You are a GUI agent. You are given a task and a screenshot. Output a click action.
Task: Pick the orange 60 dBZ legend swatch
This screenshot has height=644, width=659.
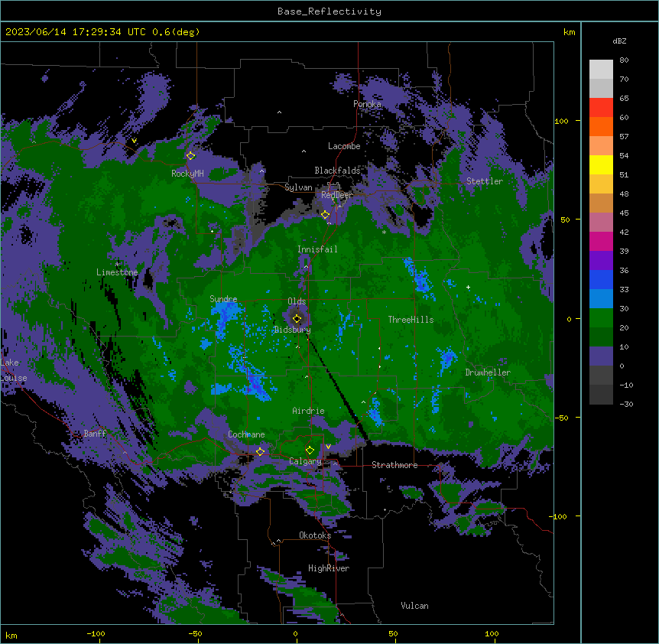point(601,126)
